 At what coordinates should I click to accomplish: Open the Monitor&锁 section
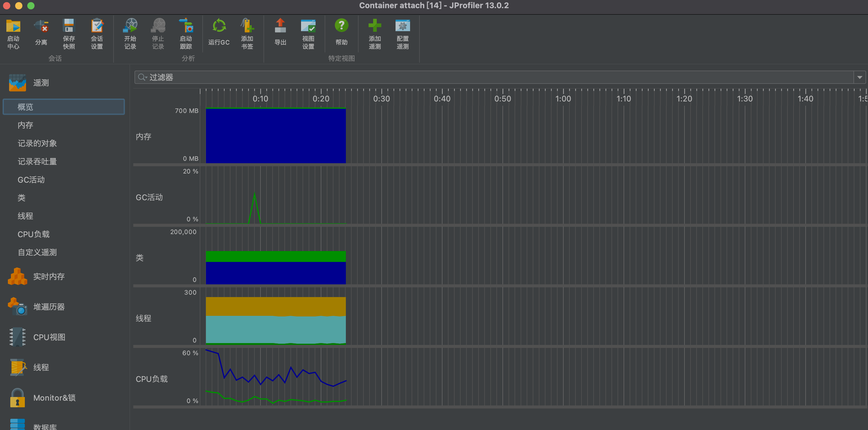click(54, 398)
